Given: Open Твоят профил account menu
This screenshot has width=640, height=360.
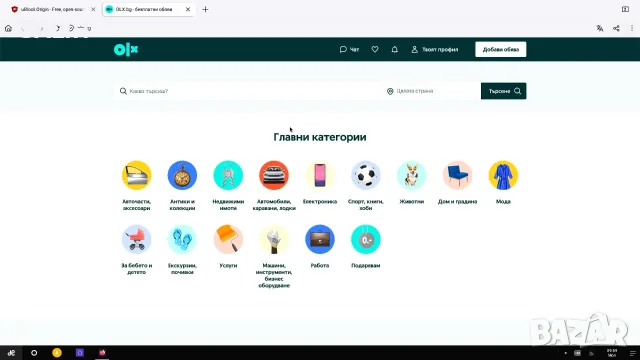Looking at the screenshot, I should [x=435, y=49].
